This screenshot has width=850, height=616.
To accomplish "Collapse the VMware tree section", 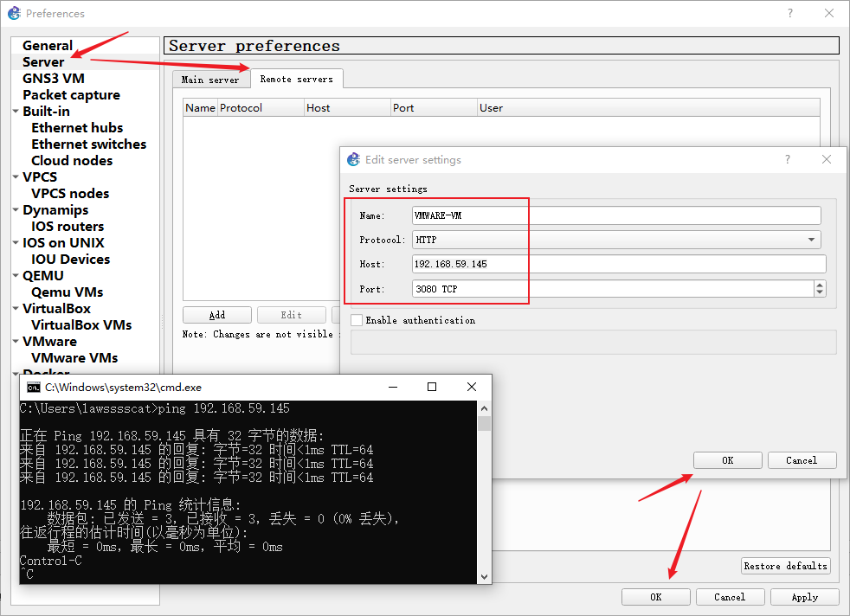I will pyautogui.click(x=16, y=342).
